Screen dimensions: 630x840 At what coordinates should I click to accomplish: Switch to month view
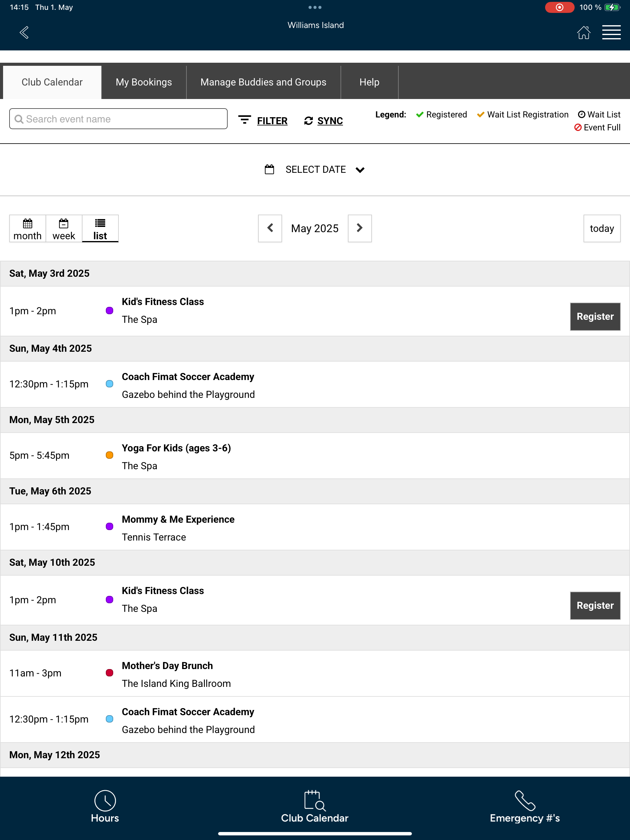[x=27, y=229]
